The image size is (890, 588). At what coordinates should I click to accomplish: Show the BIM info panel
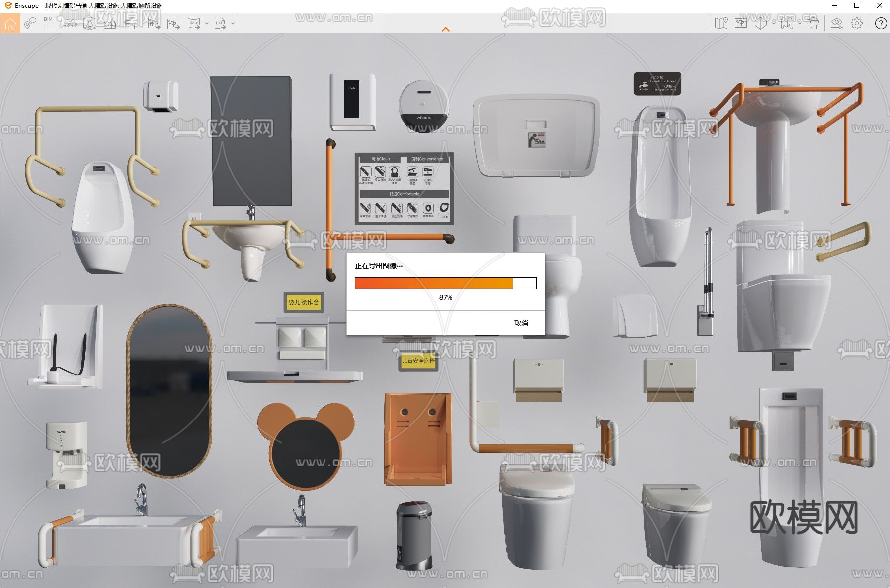pos(49,23)
